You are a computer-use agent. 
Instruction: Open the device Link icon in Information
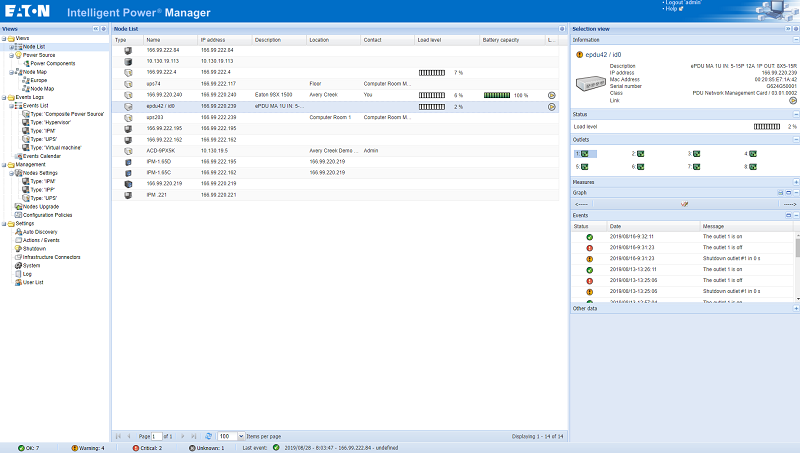click(x=793, y=100)
